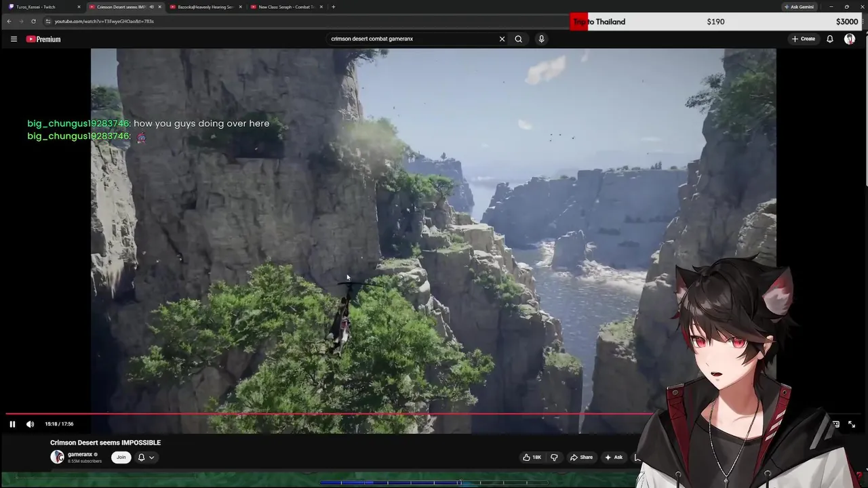
Task: Mute the tab via its speaker icon
Action: [151, 7]
